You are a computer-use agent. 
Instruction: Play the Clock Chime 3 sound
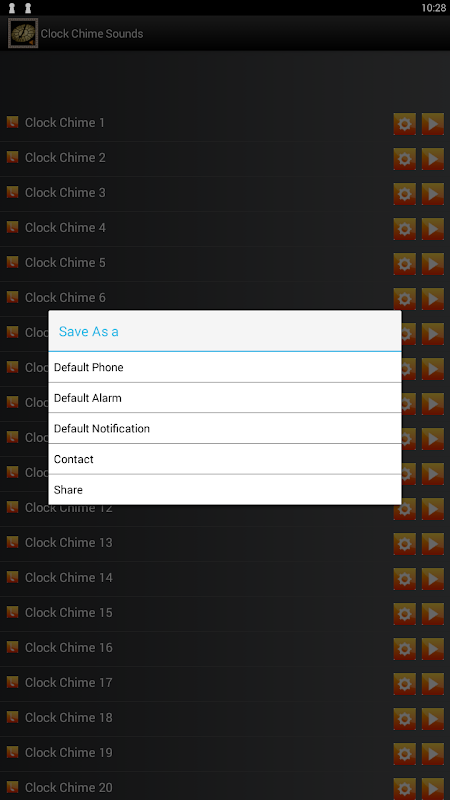433,194
